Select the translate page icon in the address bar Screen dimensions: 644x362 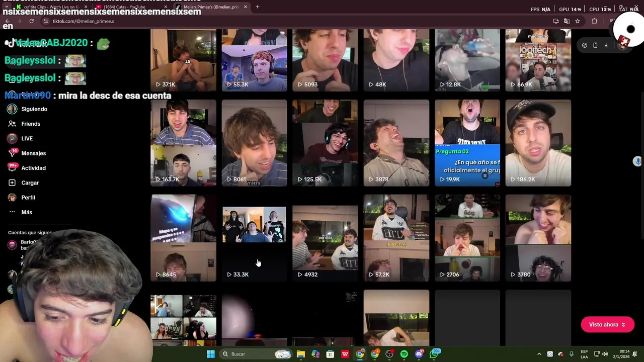[x=567, y=21]
